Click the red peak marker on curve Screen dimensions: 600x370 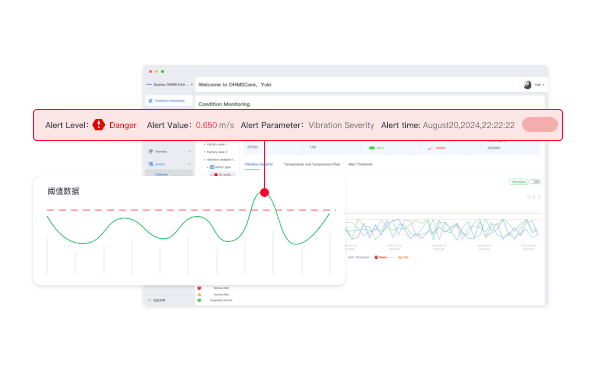point(264,192)
